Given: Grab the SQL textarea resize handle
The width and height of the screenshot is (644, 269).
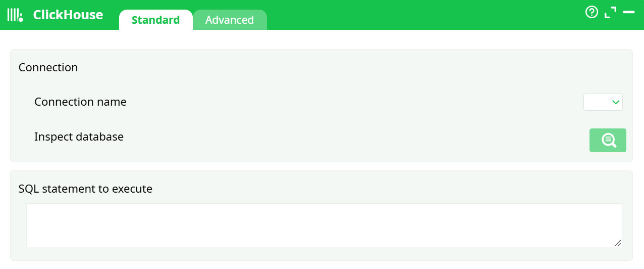Looking at the screenshot, I should click(618, 243).
